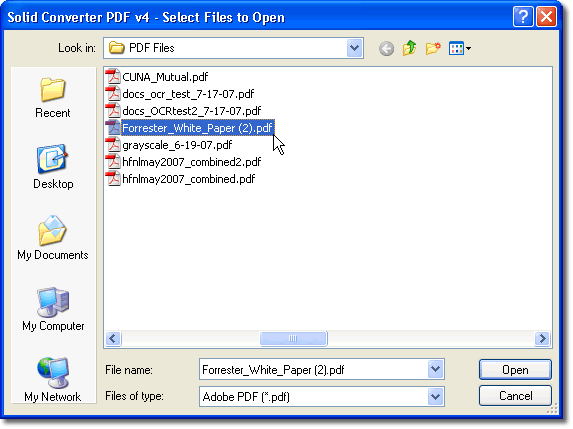Screen dimensions: 573x429
Task: Select file docs_ocr_test_7-17-07.pdf
Action: [188, 94]
